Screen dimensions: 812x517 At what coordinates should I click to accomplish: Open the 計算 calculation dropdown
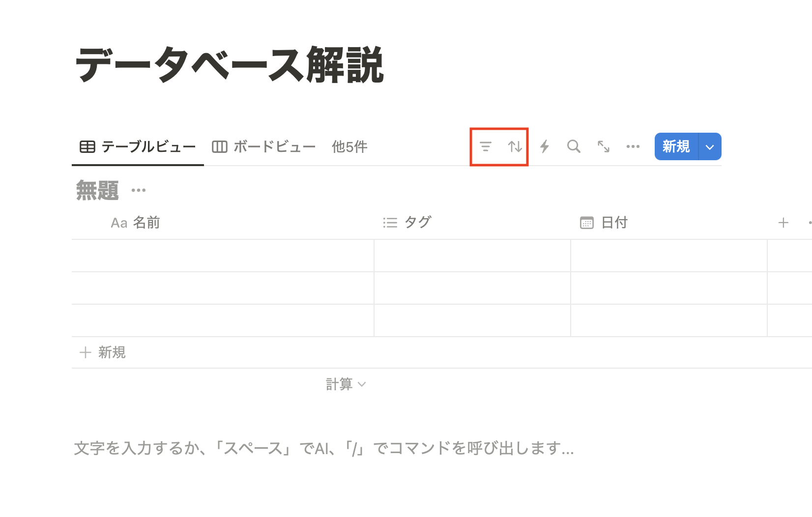(x=346, y=384)
